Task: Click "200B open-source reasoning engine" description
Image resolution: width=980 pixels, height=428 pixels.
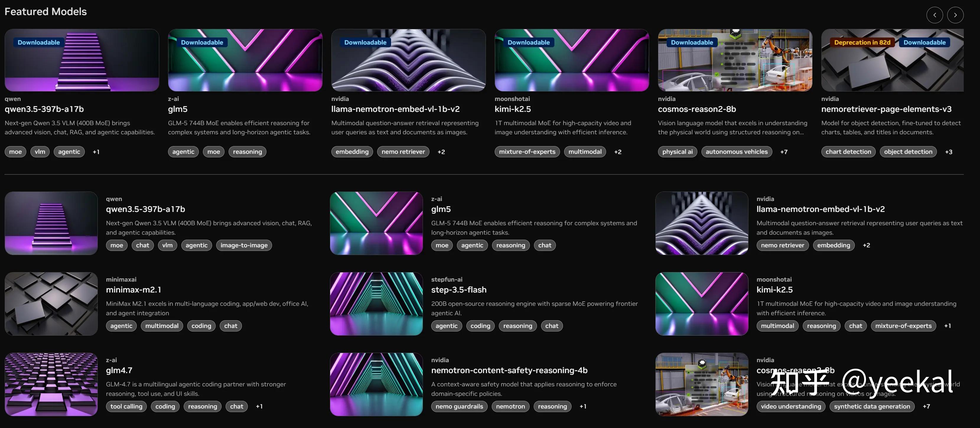Action: 535,308
